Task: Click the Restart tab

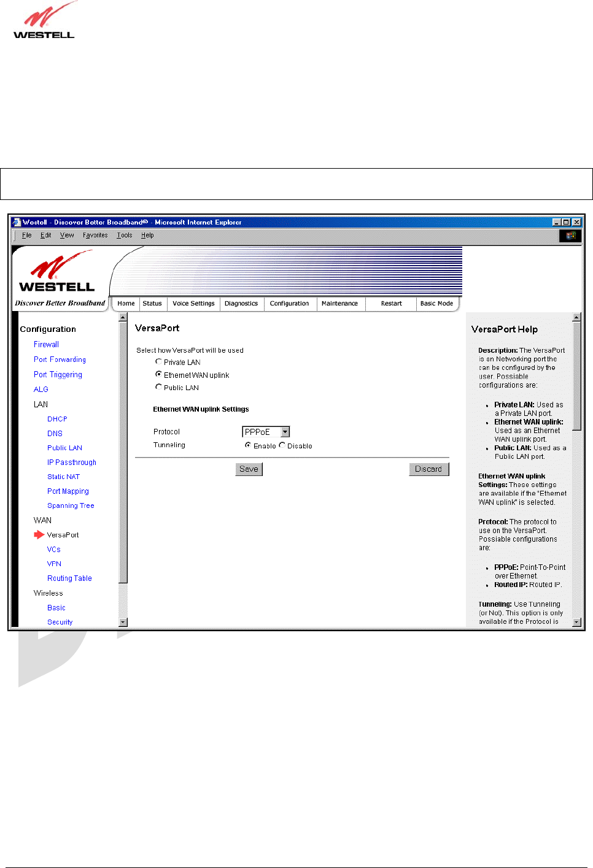Action: pyautogui.click(x=391, y=304)
